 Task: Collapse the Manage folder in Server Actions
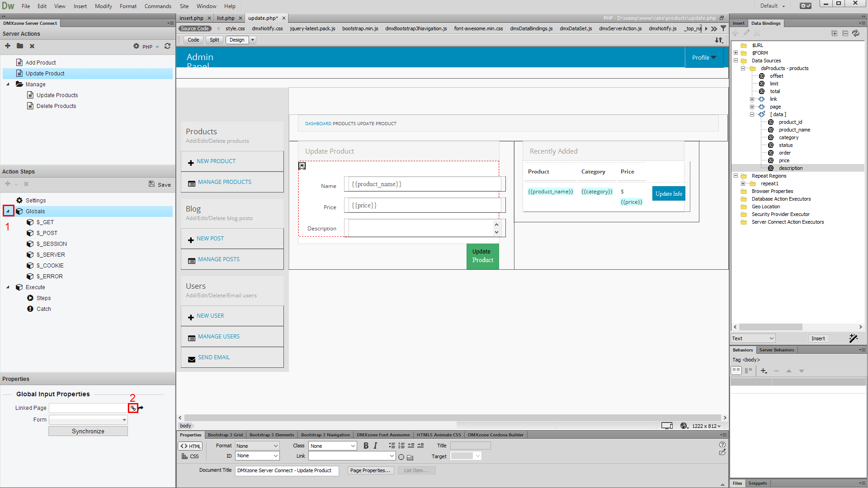coord(8,84)
